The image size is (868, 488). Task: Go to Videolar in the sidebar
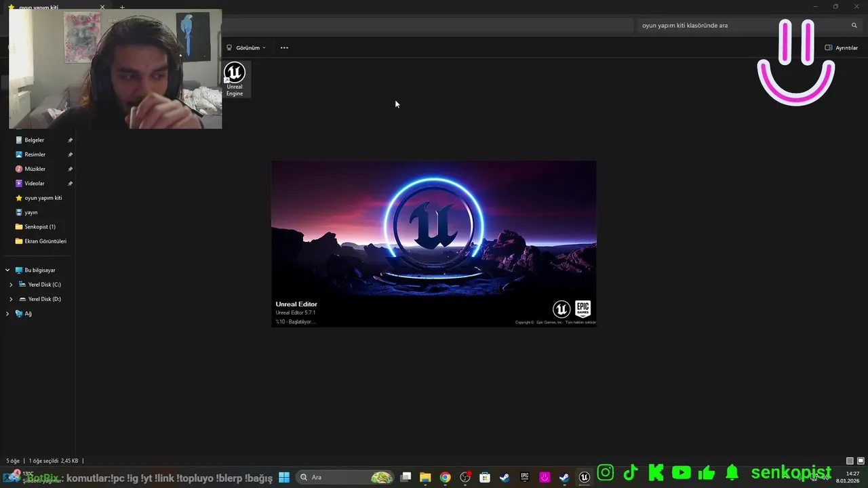point(34,183)
